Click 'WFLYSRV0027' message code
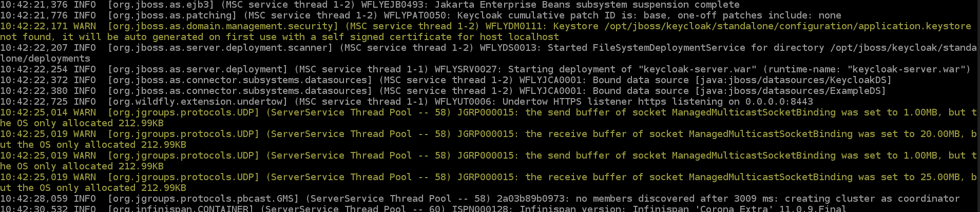980x212 pixels. 466,69
